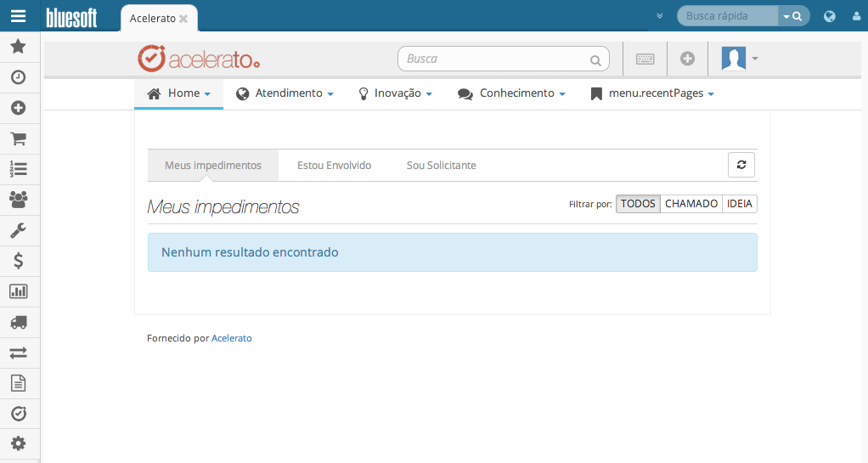Open the wrench tools icon

pos(19,230)
